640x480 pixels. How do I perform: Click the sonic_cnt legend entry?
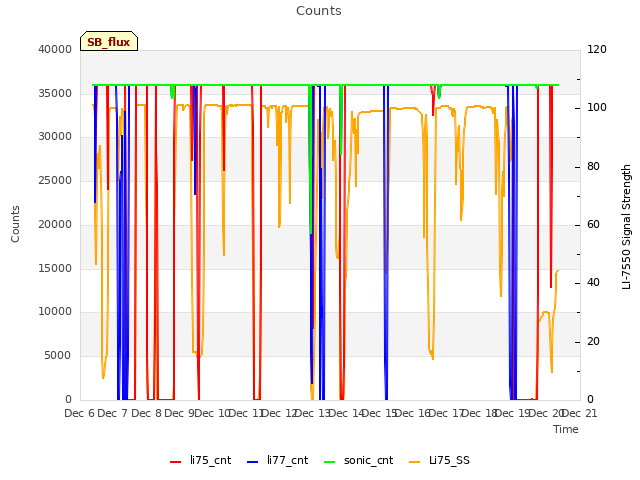pos(358,460)
